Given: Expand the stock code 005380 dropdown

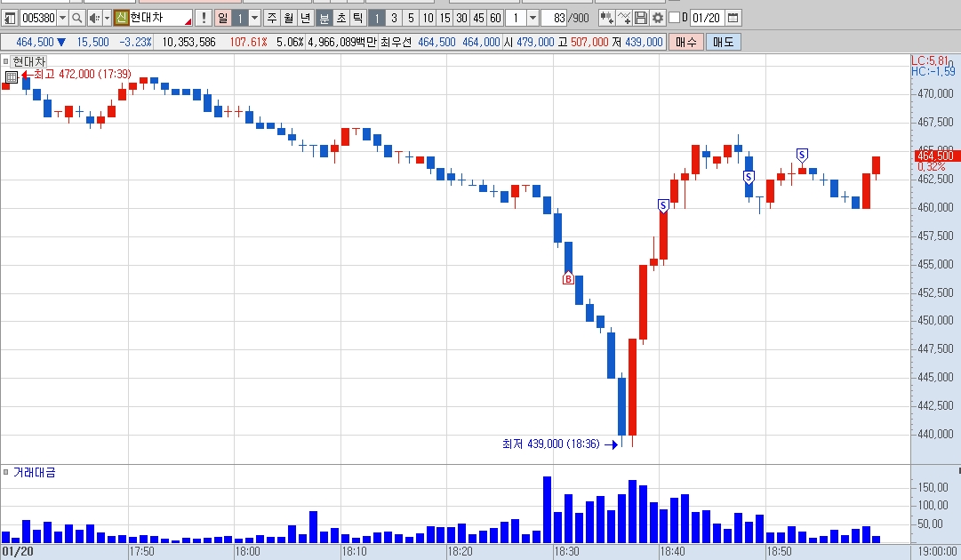Looking at the screenshot, I should click(62, 19).
